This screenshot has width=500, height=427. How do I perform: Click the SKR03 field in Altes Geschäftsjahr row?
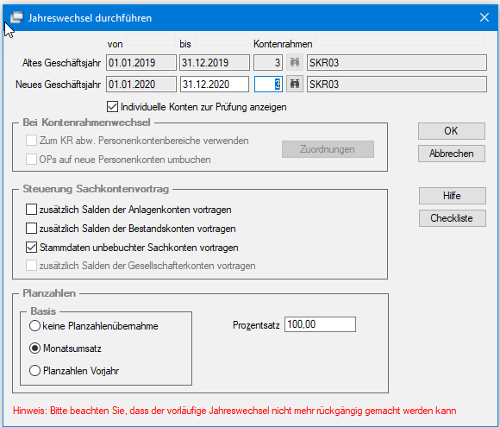click(x=397, y=63)
